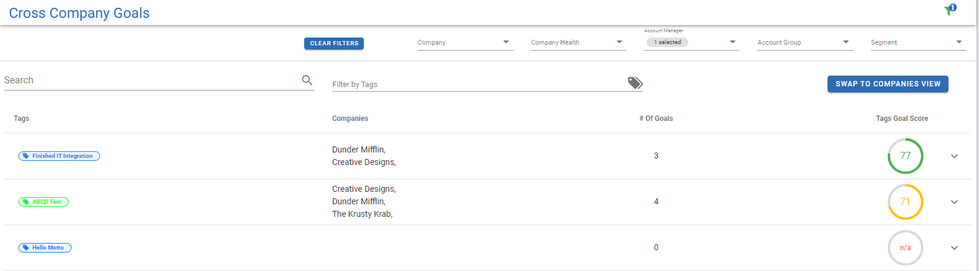This screenshot has height=271, width=980.
Task: Expand the ABCD Test row
Action: click(954, 202)
